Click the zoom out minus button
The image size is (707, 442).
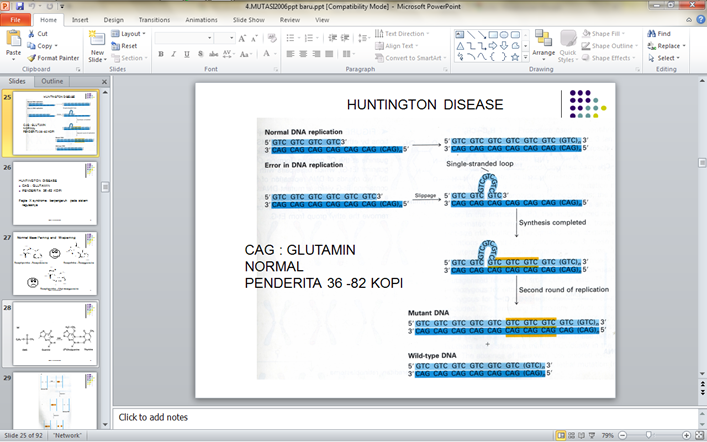coord(622,435)
